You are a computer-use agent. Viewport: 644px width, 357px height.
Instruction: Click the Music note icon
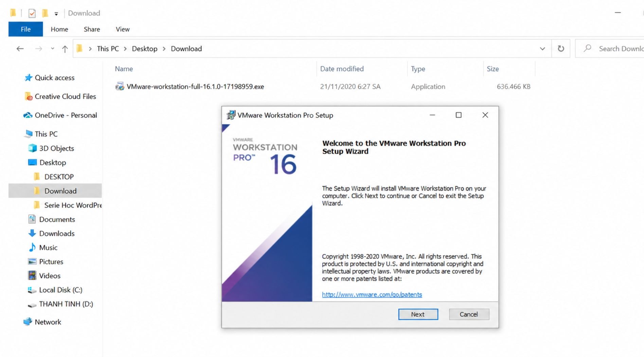click(x=32, y=247)
